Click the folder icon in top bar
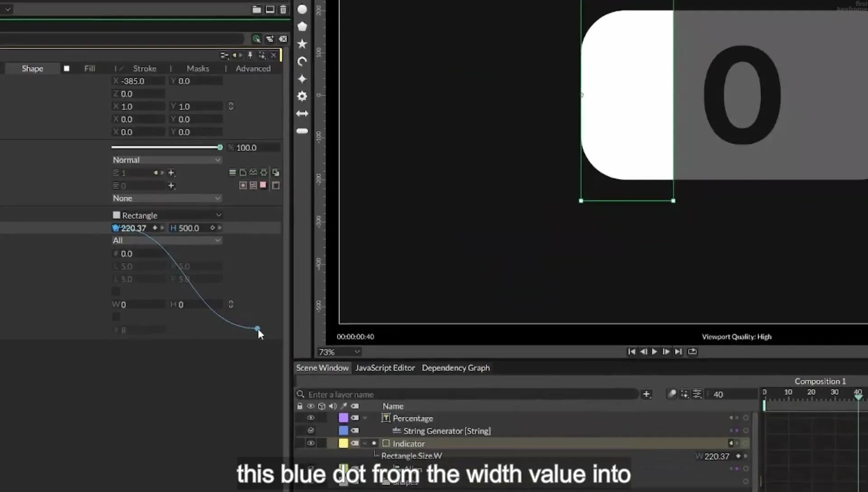This screenshot has width=868, height=492. coord(256,9)
